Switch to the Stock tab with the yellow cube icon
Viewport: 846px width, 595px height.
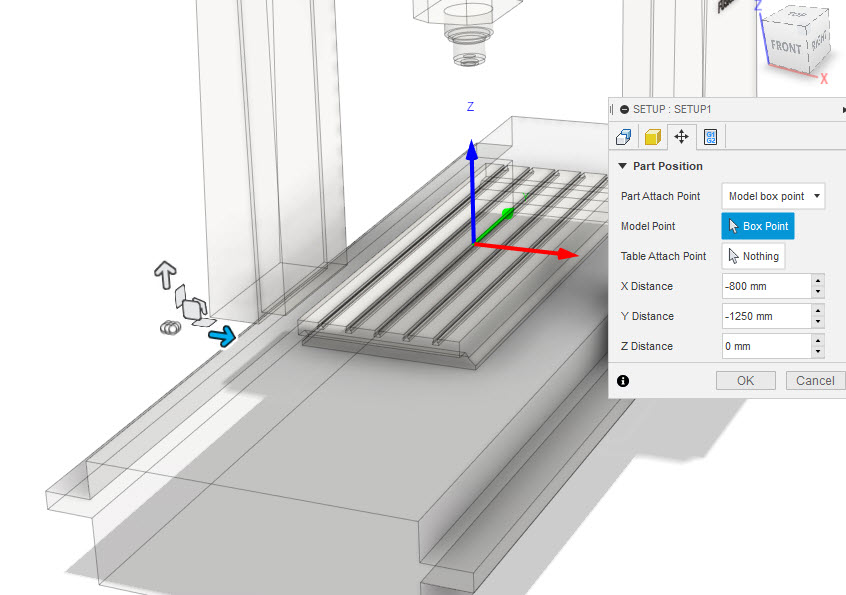pyautogui.click(x=653, y=136)
